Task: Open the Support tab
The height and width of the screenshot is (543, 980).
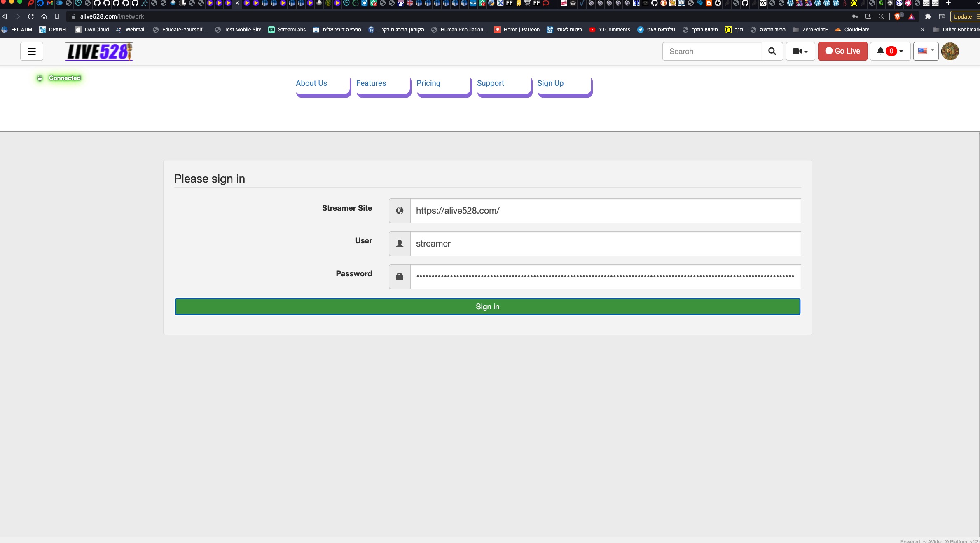Action: click(x=504, y=86)
